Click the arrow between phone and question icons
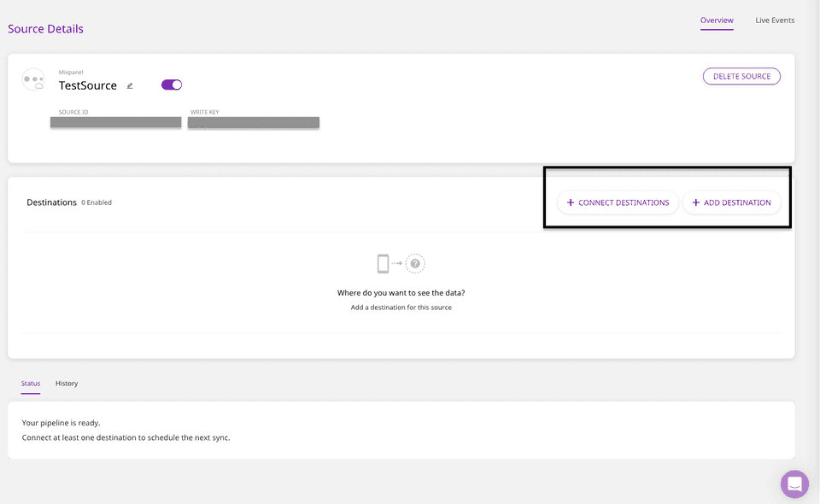Image resolution: width=820 pixels, height=504 pixels. (x=398, y=263)
